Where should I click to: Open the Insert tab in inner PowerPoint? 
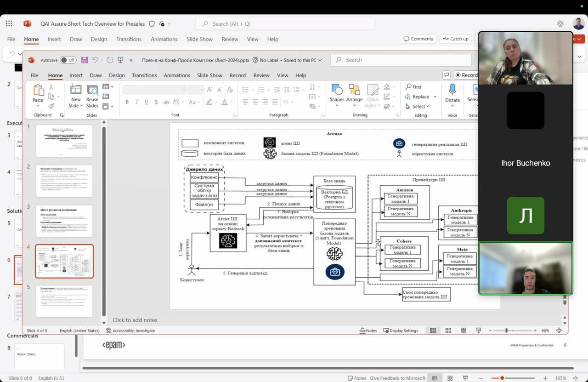(76, 75)
